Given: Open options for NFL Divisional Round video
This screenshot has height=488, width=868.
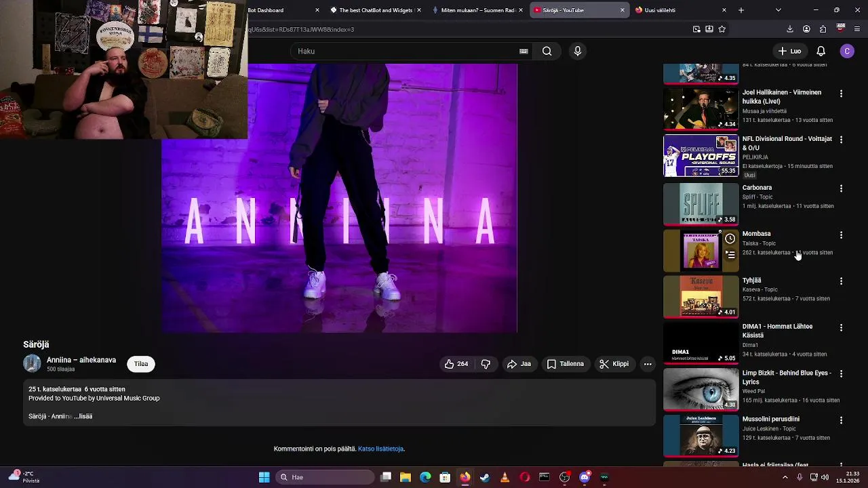Looking at the screenshot, I should click(x=841, y=140).
